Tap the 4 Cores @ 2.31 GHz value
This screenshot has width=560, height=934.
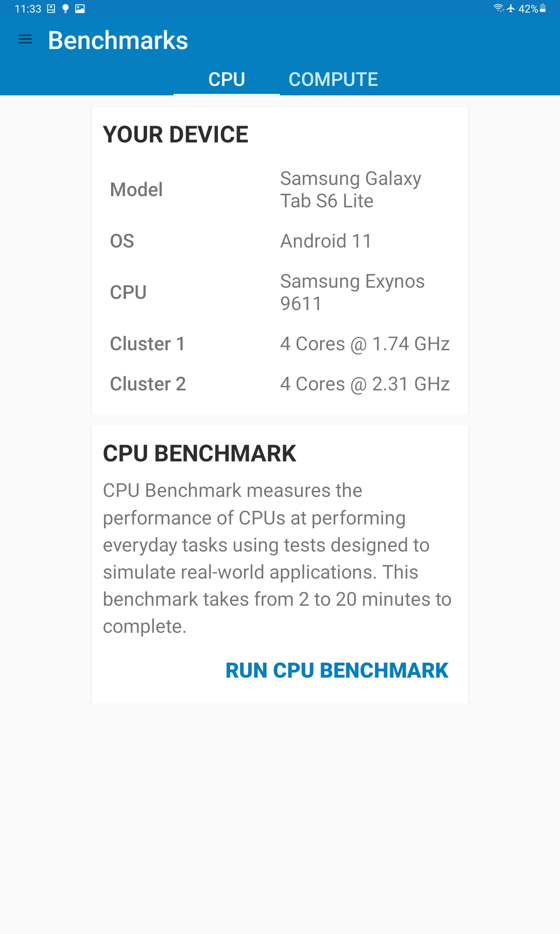click(364, 384)
